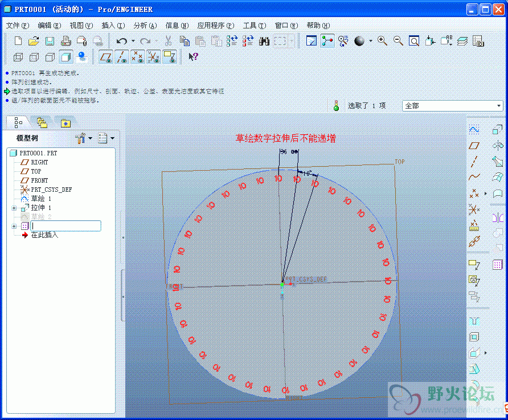
Task: Open the appearance sphere dropdown arrow
Action: click(x=371, y=41)
